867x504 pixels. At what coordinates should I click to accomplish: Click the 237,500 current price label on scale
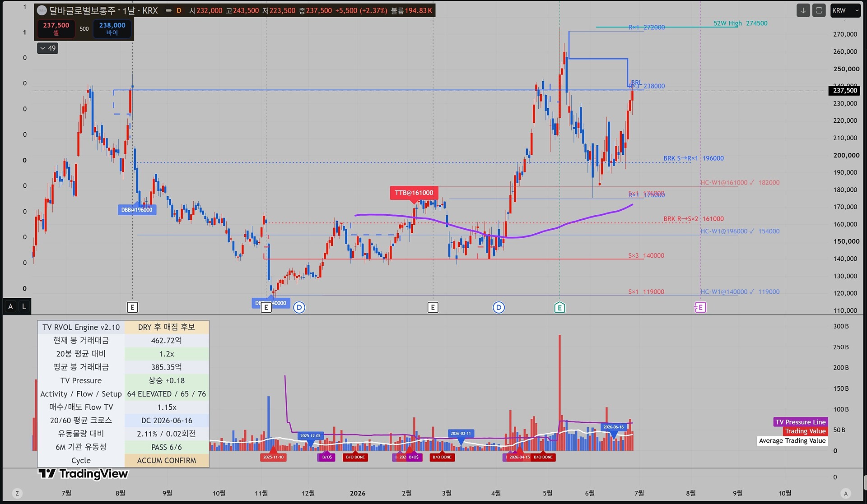click(x=844, y=91)
